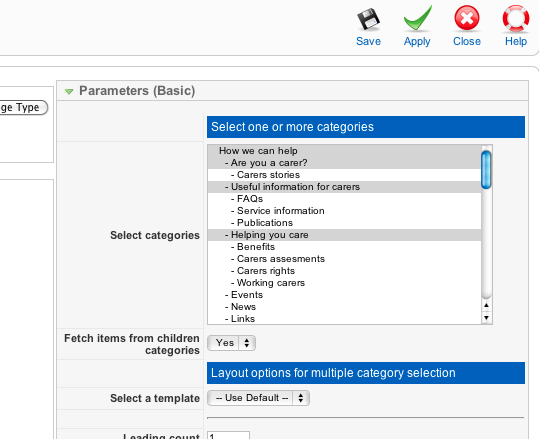The image size is (539, 439).
Task: Select the 'Publications' category
Action: (344, 223)
